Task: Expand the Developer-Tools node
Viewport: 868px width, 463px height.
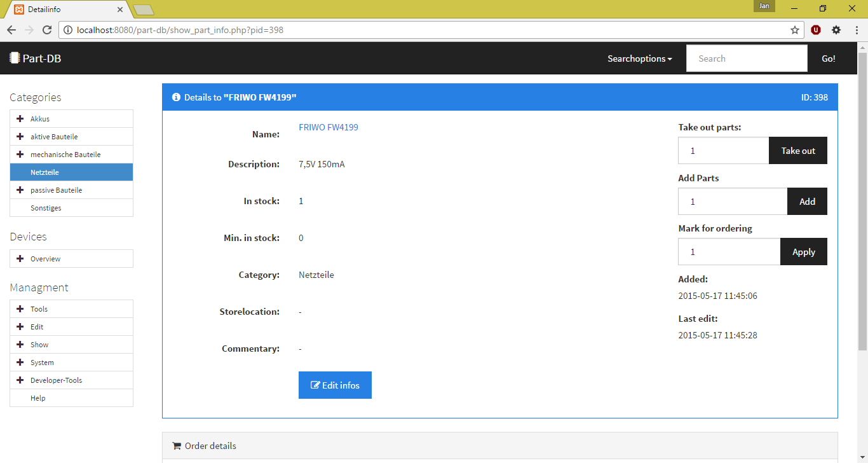Action: [x=20, y=380]
